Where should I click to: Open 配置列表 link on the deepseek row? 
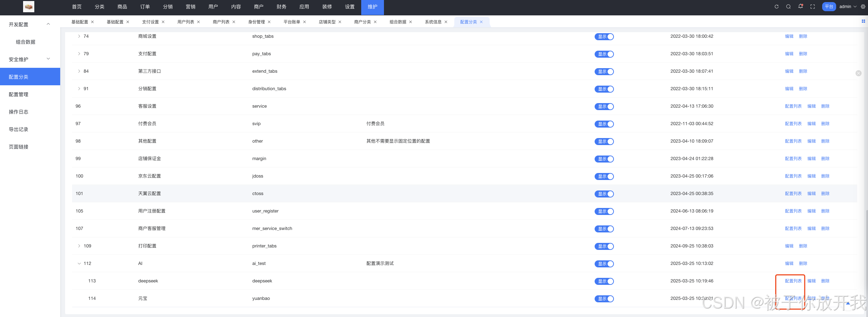pos(792,281)
